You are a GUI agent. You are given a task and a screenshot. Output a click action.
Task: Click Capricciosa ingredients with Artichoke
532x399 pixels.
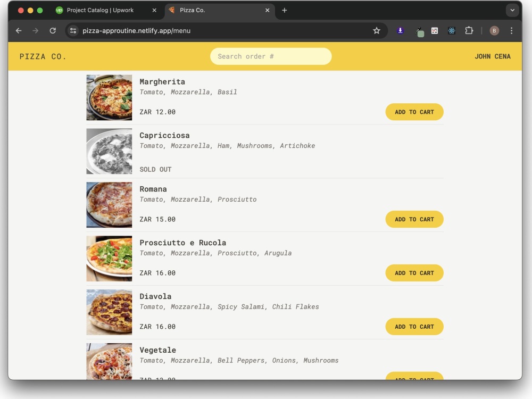227,146
